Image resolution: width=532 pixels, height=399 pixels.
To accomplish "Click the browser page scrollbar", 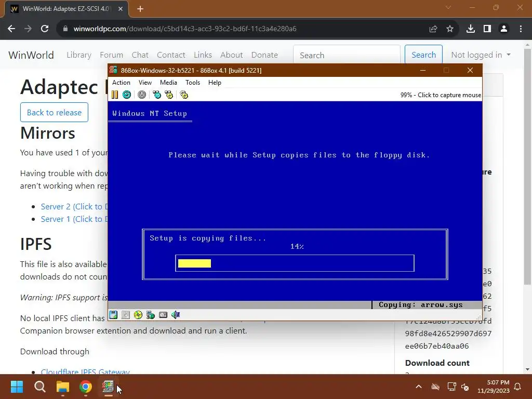I will [527, 166].
